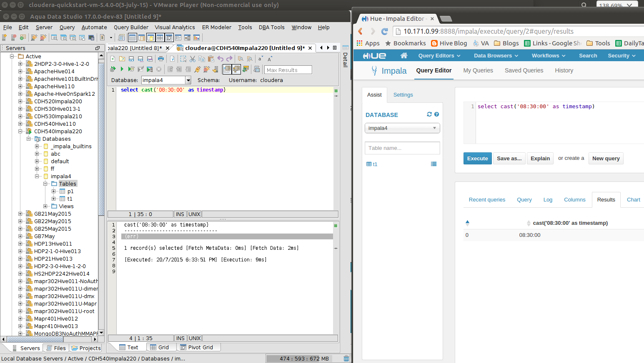Image resolution: width=644 pixels, height=363 pixels.
Task: Collapse the CDH540Impala220 server node
Action: 20,132
